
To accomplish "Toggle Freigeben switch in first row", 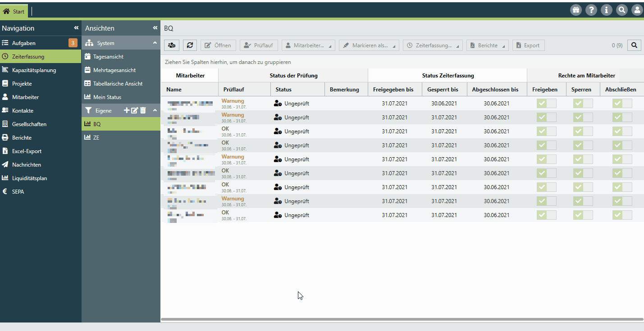I will [x=546, y=104].
